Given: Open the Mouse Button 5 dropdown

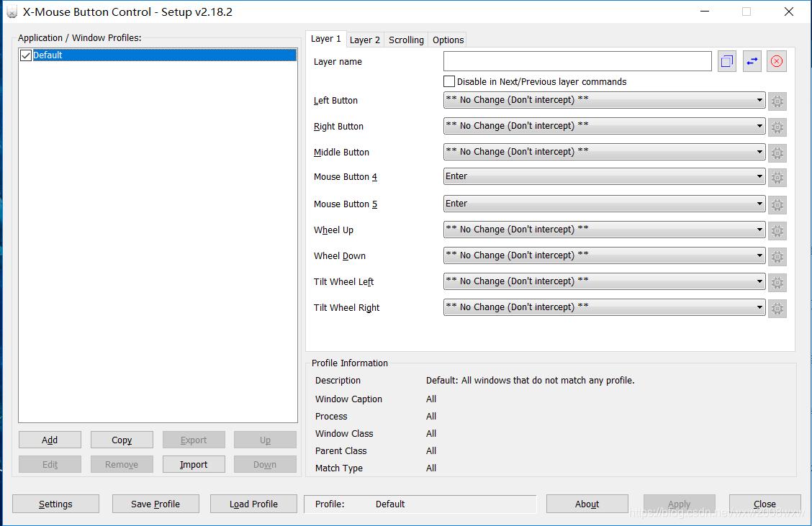Looking at the screenshot, I should [605, 204].
